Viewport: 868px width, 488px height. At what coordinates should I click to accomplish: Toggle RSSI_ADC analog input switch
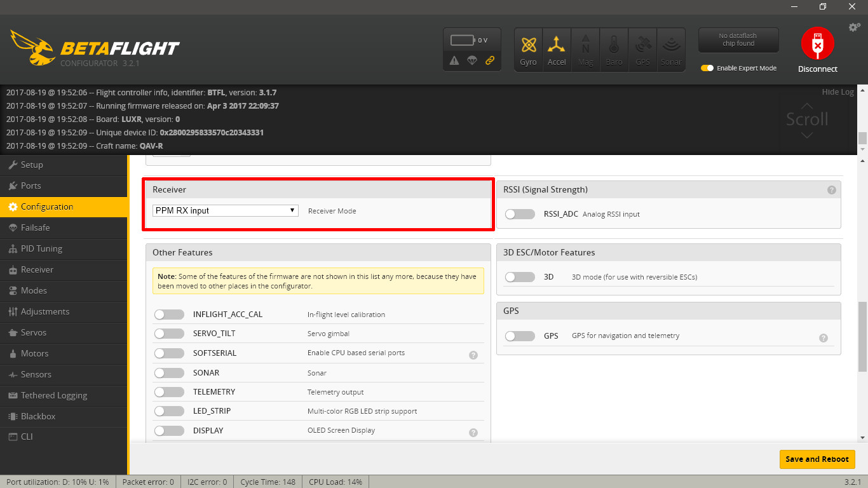click(x=520, y=214)
